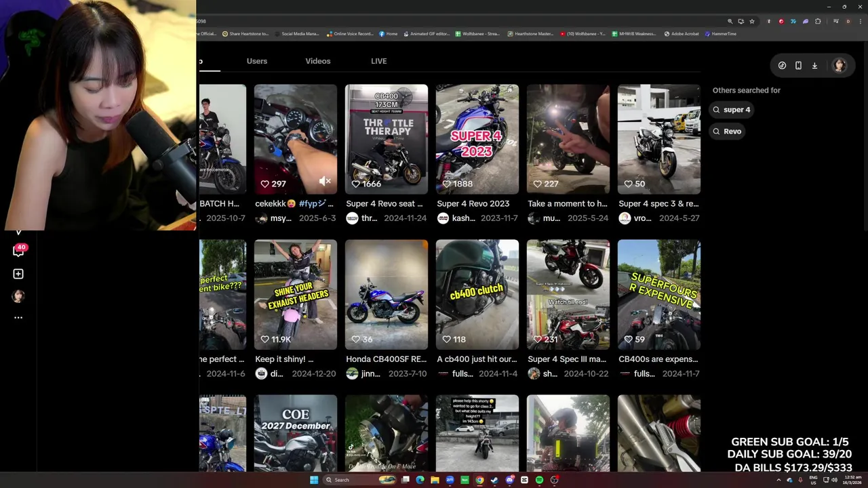Image resolution: width=868 pixels, height=488 pixels.
Task: Click the download app icon in top-right pill
Action: tap(814, 66)
